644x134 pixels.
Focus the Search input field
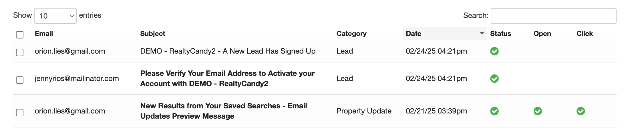(553, 16)
